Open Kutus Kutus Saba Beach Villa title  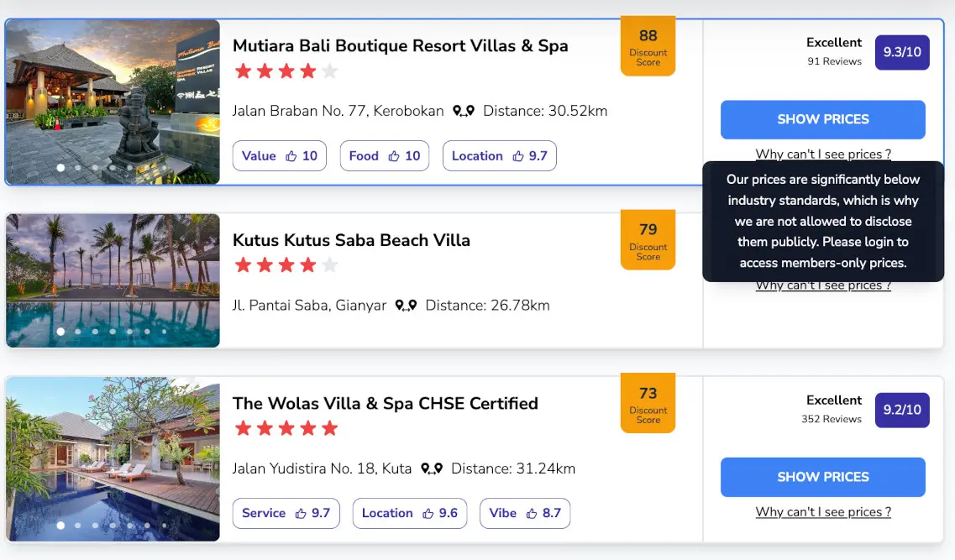(x=351, y=240)
